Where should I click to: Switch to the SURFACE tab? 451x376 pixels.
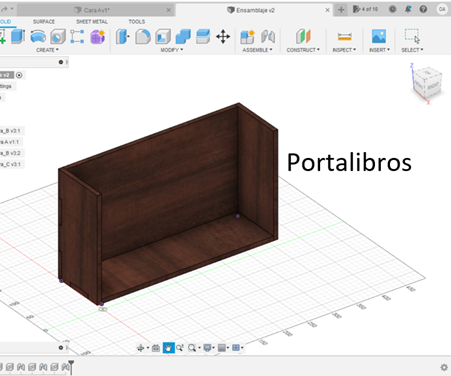point(44,22)
